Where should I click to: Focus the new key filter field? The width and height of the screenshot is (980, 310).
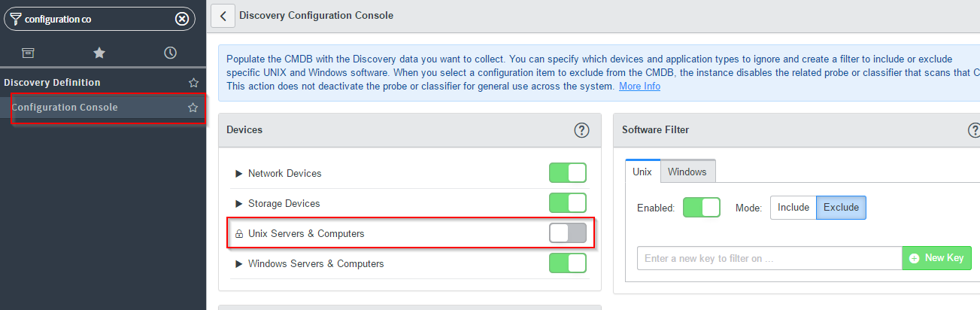coord(769,258)
